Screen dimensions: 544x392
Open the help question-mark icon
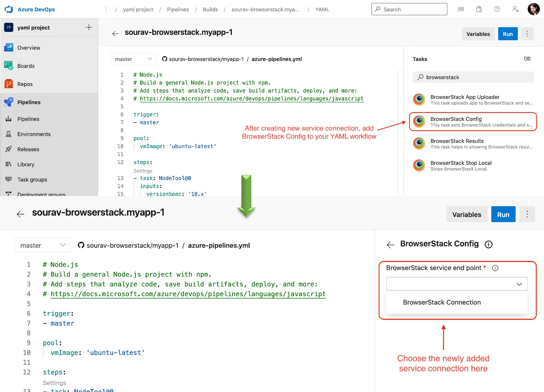pyautogui.click(x=497, y=9)
